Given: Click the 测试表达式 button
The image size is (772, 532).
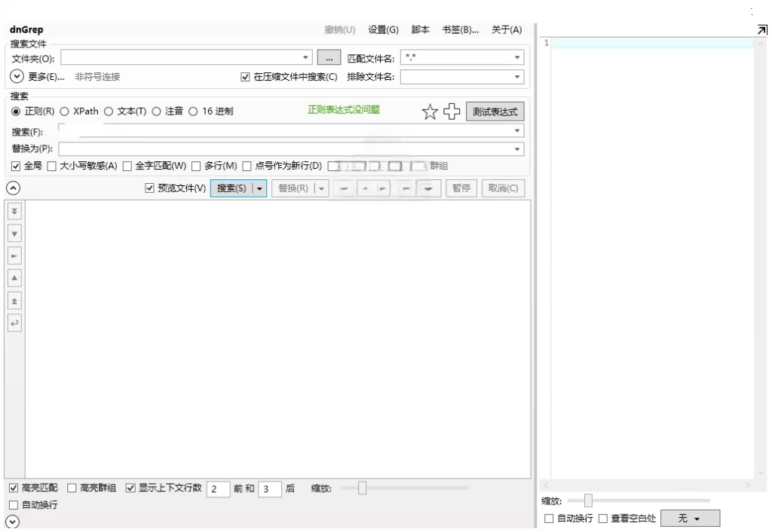Looking at the screenshot, I should (495, 112).
